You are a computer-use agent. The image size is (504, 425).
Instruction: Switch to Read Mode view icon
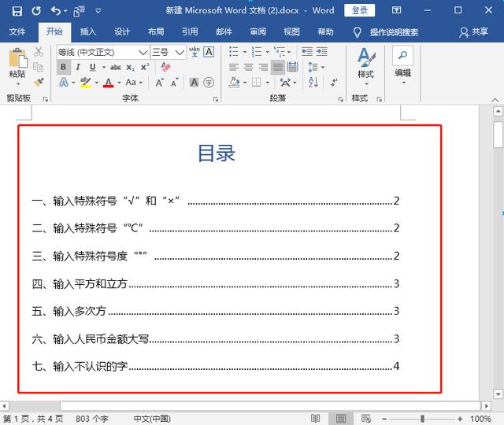(x=315, y=418)
